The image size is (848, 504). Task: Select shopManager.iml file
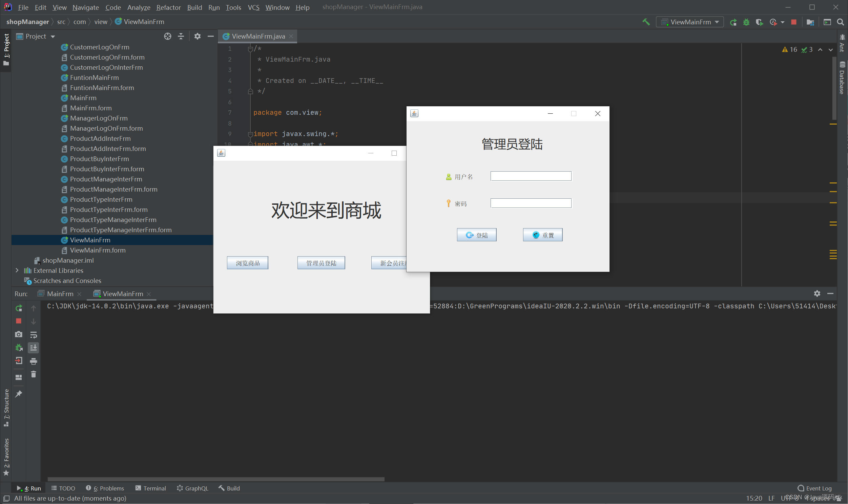(x=68, y=261)
